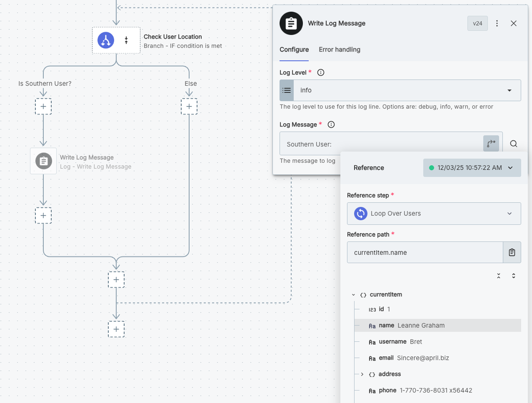Click the list icon in the Log Level field
The height and width of the screenshot is (403, 532).
pyautogui.click(x=287, y=90)
